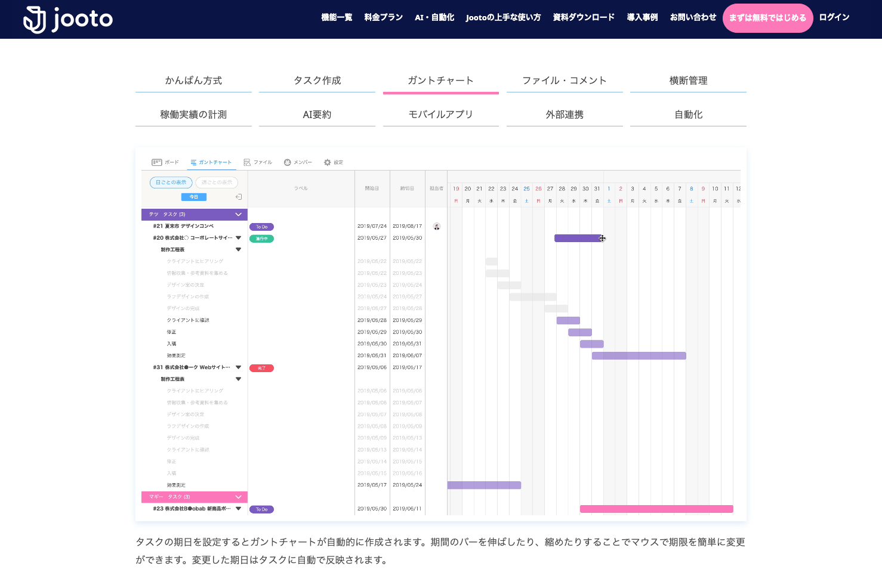The width and height of the screenshot is (882, 588).
Task: Select the ガントチャート view tab in the screenshot
Action: tap(211, 162)
